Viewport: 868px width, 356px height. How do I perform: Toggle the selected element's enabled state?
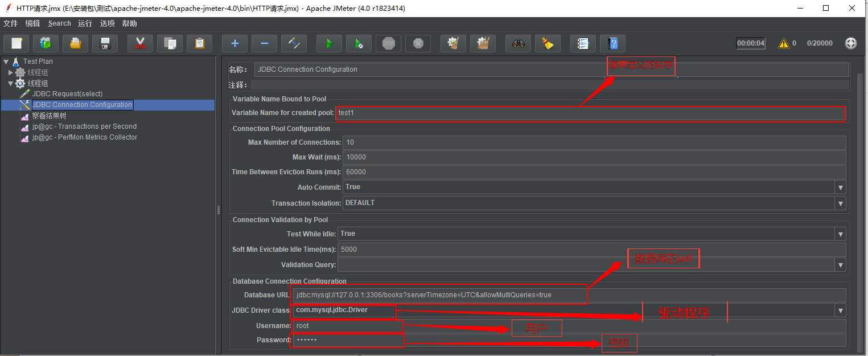pos(294,43)
